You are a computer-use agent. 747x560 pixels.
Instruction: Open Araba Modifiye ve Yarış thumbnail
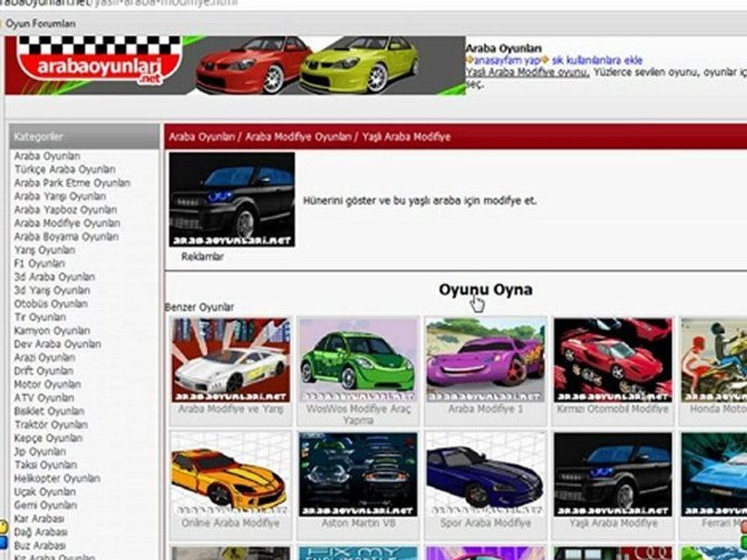click(231, 360)
